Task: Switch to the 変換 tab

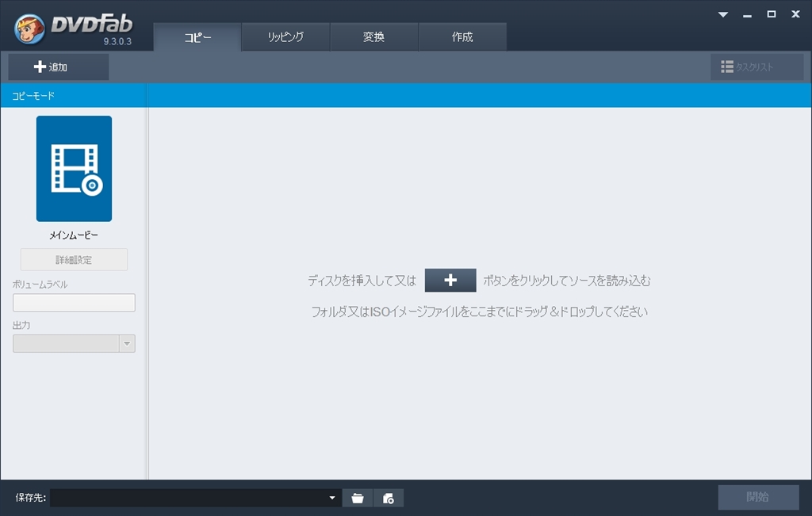Action: (374, 36)
